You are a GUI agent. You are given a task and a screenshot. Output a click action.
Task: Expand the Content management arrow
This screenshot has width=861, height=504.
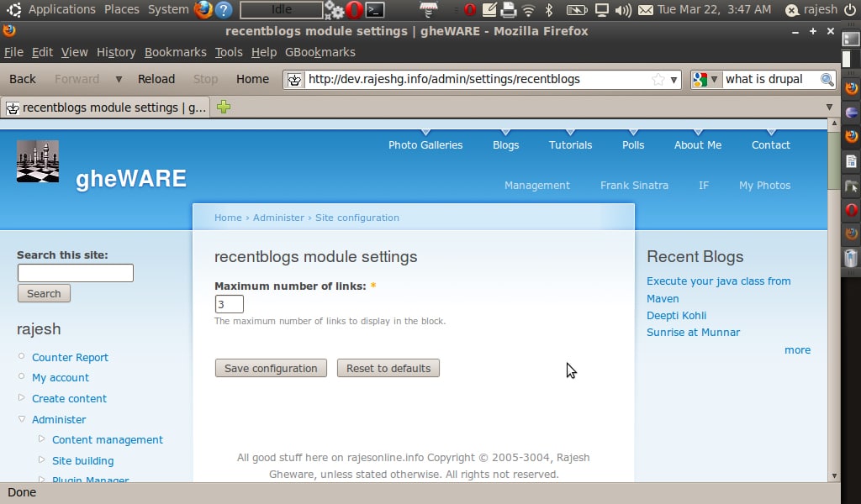coord(42,438)
